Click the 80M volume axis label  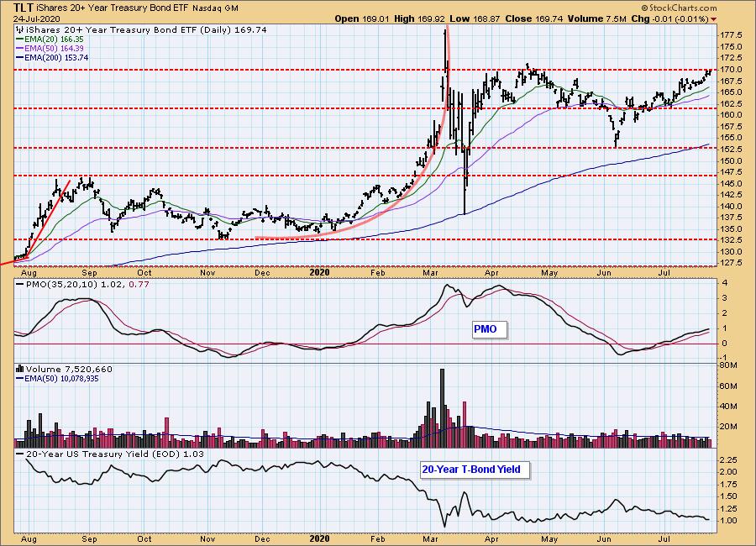pos(727,365)
